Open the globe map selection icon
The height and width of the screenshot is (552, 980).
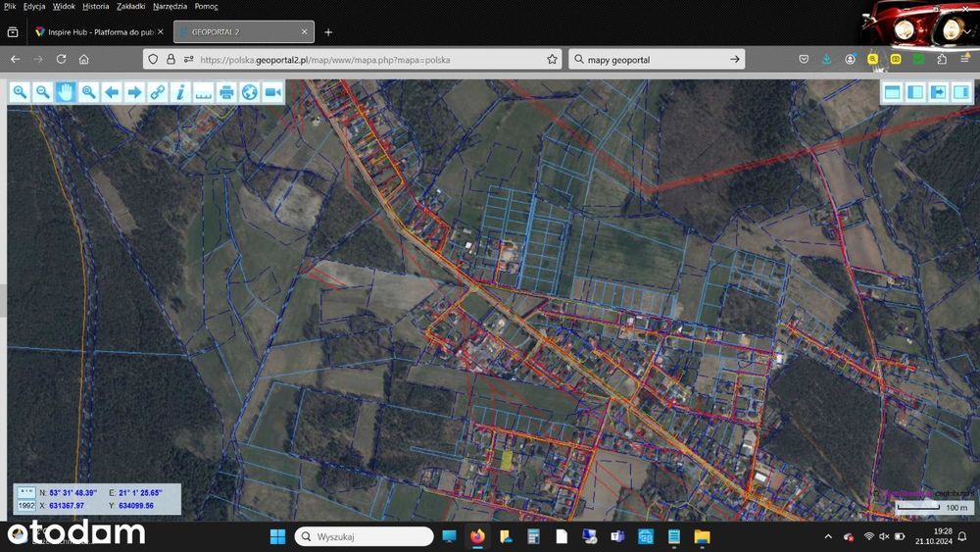tap(249, 92)
